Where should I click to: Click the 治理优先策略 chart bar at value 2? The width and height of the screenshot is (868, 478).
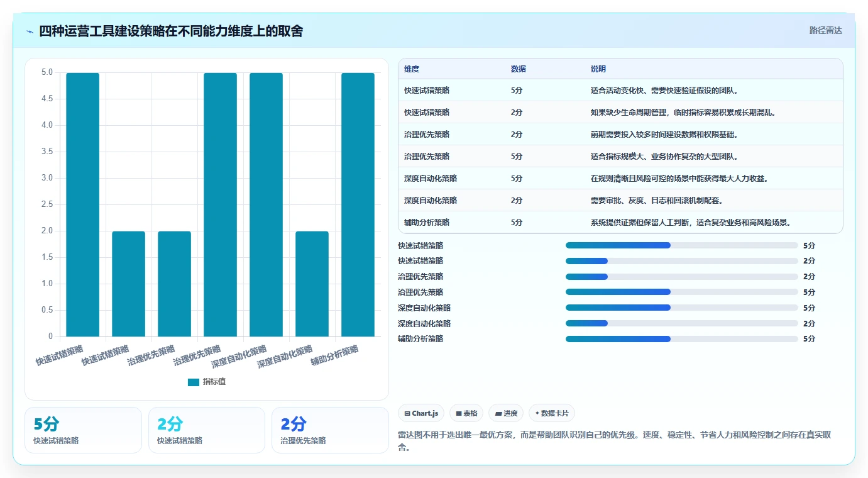click(175, 284)
